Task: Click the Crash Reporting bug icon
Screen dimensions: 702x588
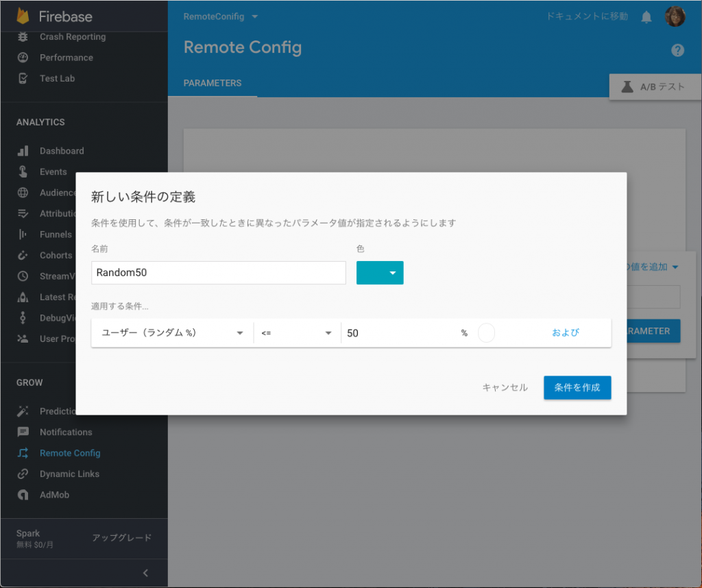Action: pyautogui.click(x=23, y=37)
